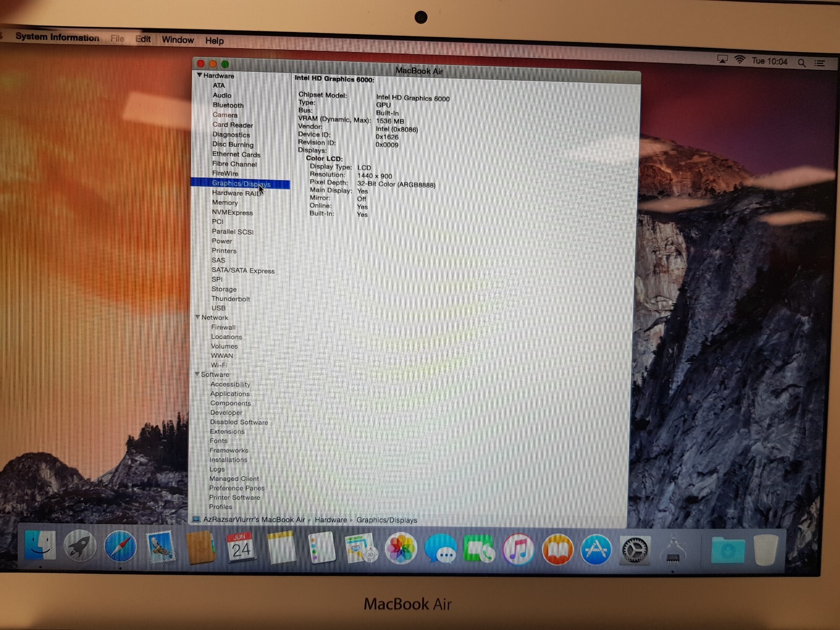Select NVMExpress in sidebar
840x630 pixels.
click(232, 212)
